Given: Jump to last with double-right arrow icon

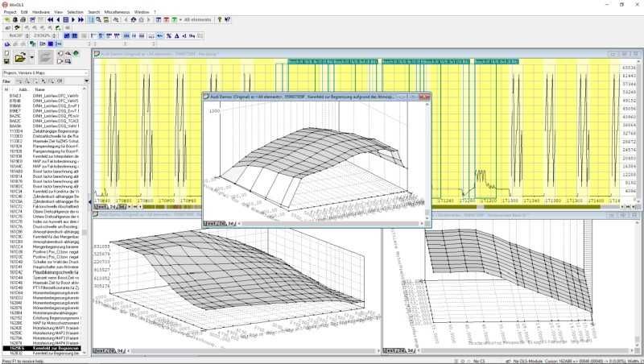Looking at the screenshot, I should click(x=81, y=19).
